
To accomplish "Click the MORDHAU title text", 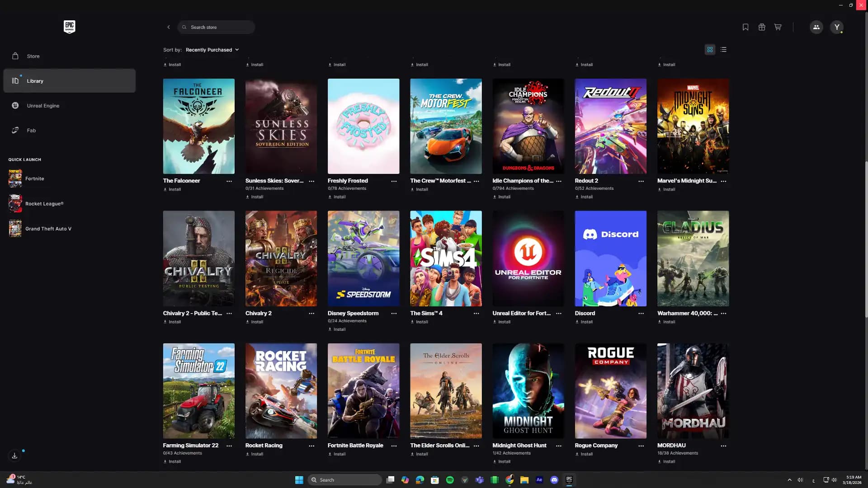I will click(671, 446).
